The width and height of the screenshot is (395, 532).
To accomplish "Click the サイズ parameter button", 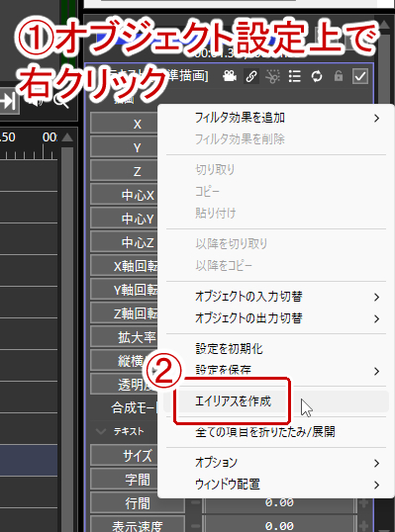I will [125, 456].
